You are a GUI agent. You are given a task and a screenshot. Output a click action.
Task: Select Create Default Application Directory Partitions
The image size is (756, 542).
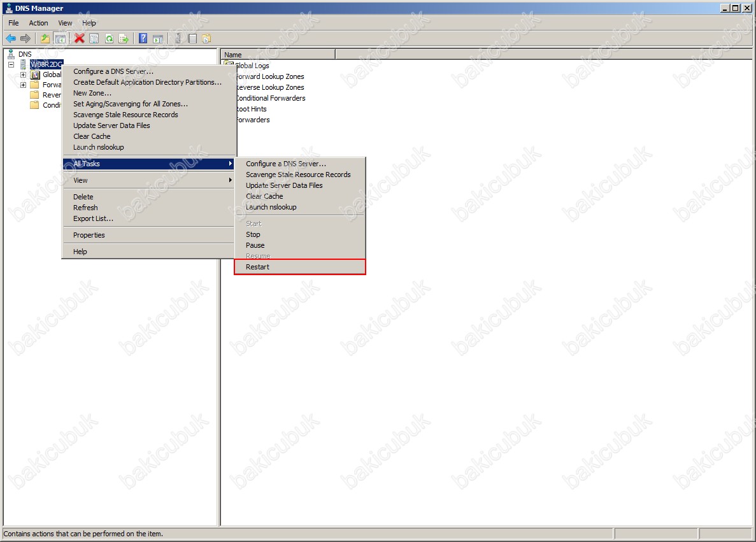pos(148,82)
